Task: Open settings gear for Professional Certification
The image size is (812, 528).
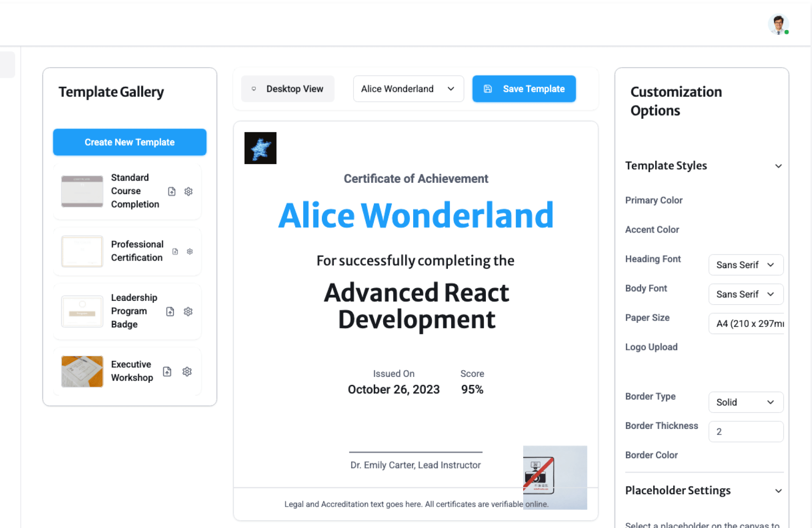Action: [x=190, y=251]
